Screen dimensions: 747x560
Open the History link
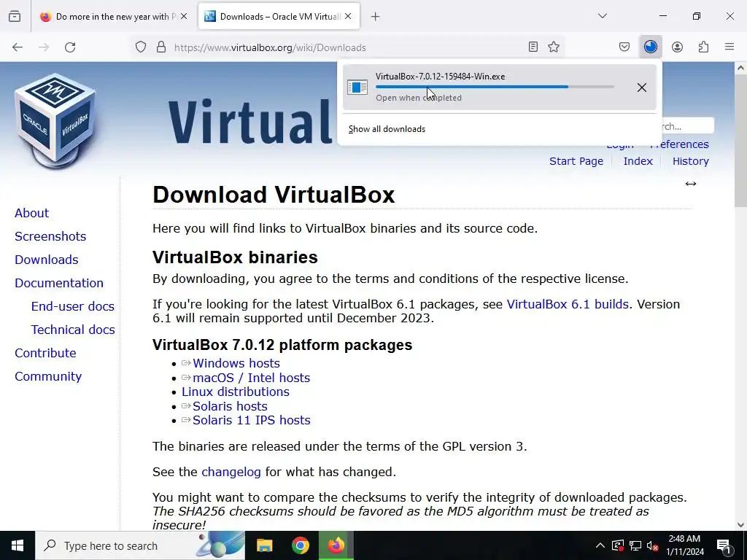[691, 161]
